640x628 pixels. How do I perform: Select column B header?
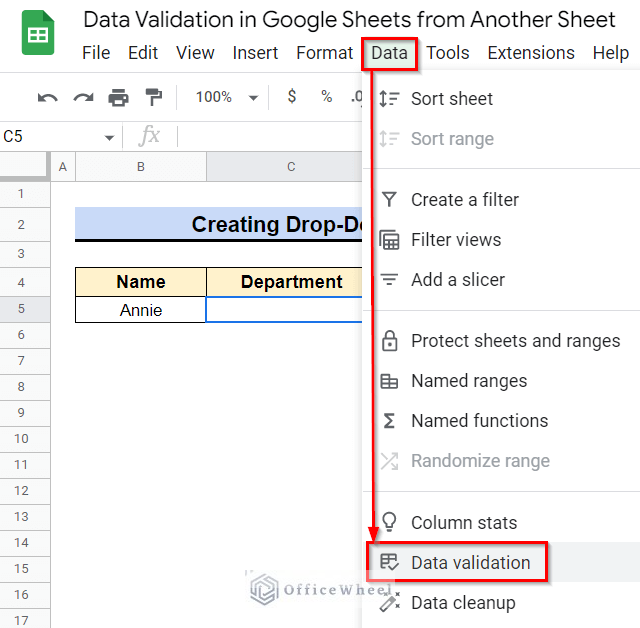[141, 166]
